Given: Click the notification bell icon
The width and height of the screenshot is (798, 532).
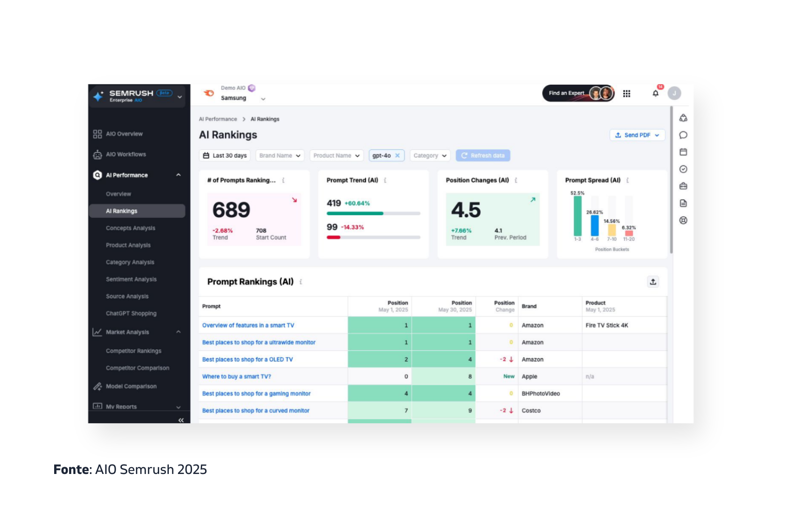Looking at the screenshot, I should [655, 93].
